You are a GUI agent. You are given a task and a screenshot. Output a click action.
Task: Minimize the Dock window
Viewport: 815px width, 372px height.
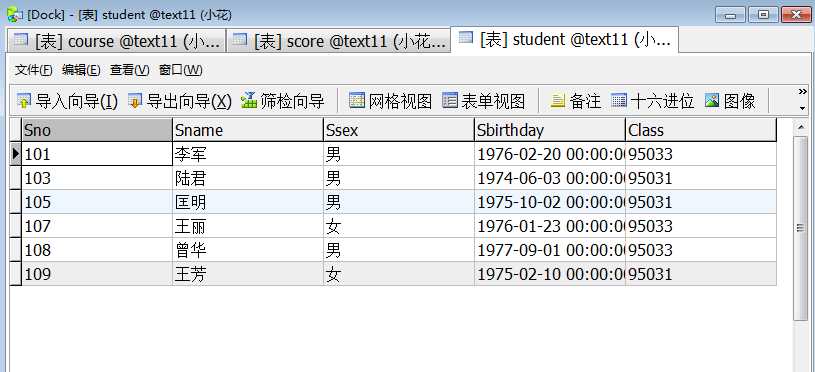point(730,15)
